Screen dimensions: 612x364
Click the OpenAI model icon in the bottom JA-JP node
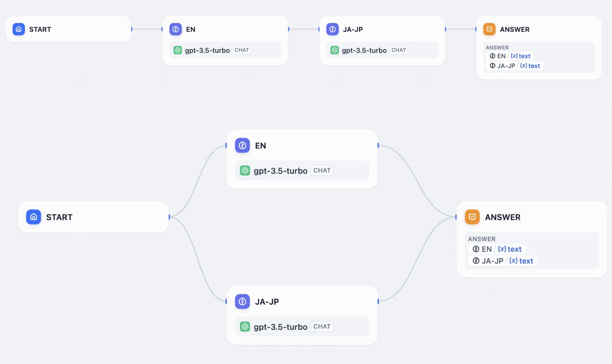click(x=245, y=327)
